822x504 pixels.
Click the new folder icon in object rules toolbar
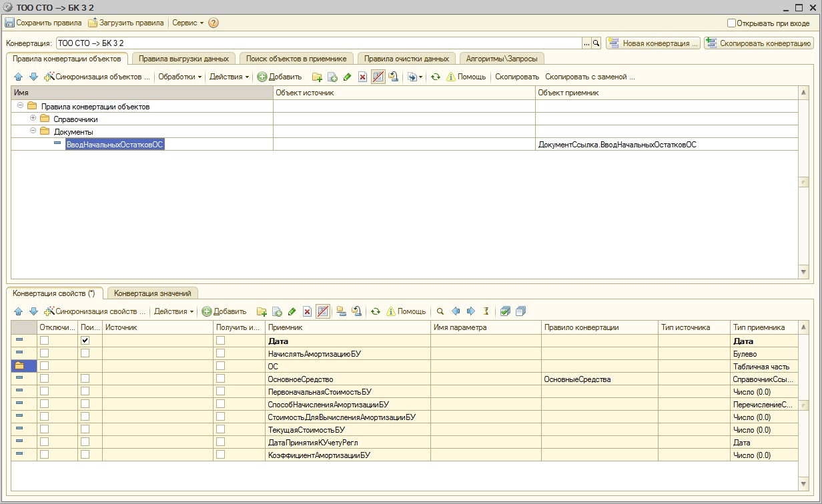(317, 77)
